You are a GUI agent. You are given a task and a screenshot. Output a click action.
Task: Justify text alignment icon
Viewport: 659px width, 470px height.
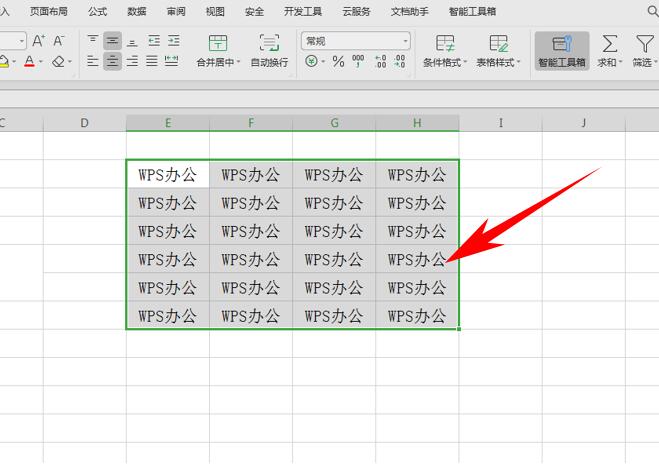(152, 62)
